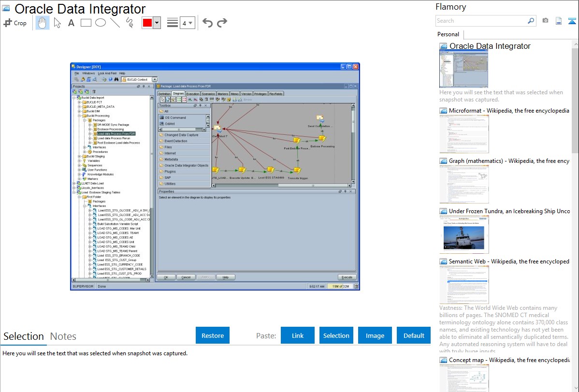Click the red color swatch
Viewport: 579px width, 392px height.
pos(147,23)
